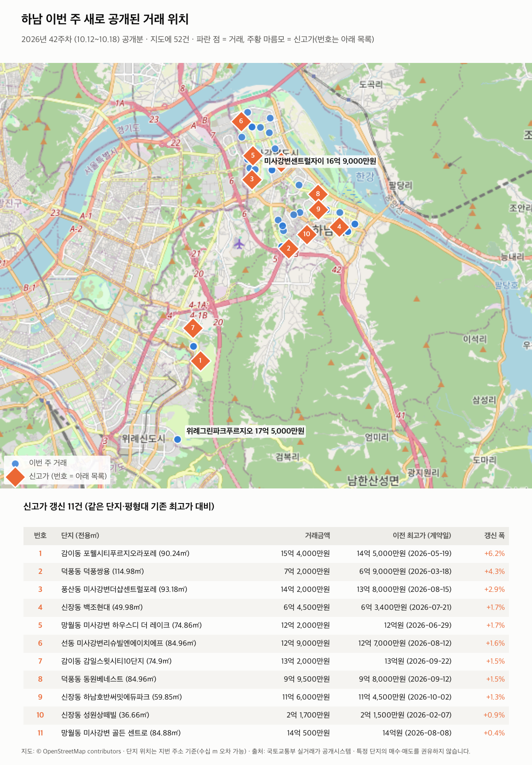This screenshot has width=532, height=765.
Task: Click the 신장동 성원상떼빌 (36.66㎡) row name
Action: (105, 715)
